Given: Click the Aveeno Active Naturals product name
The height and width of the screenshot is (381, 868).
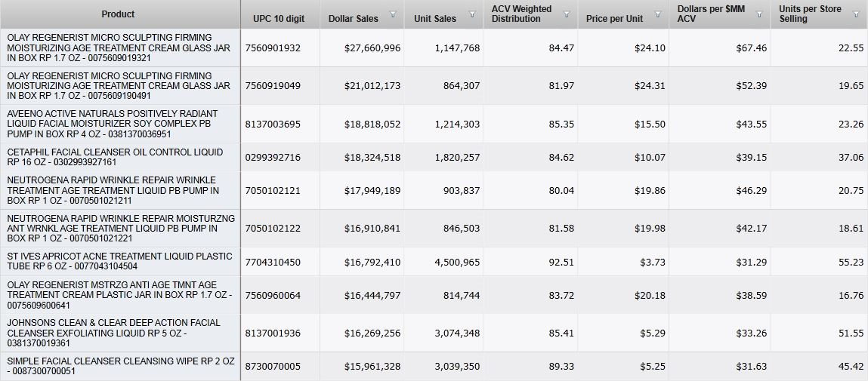Looking at the screenshot, I should click(x=121, y=123).
